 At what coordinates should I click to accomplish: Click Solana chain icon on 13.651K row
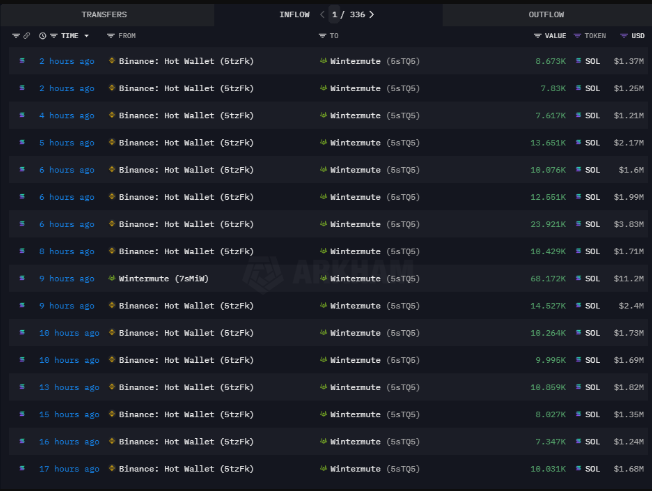(22, 142)
